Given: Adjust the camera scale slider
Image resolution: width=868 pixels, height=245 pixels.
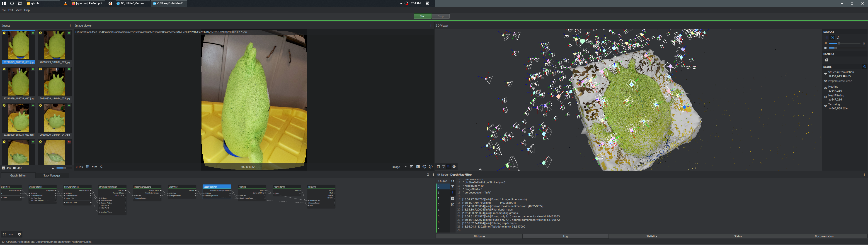Looking at the screenshot, I should pos(847,48).
